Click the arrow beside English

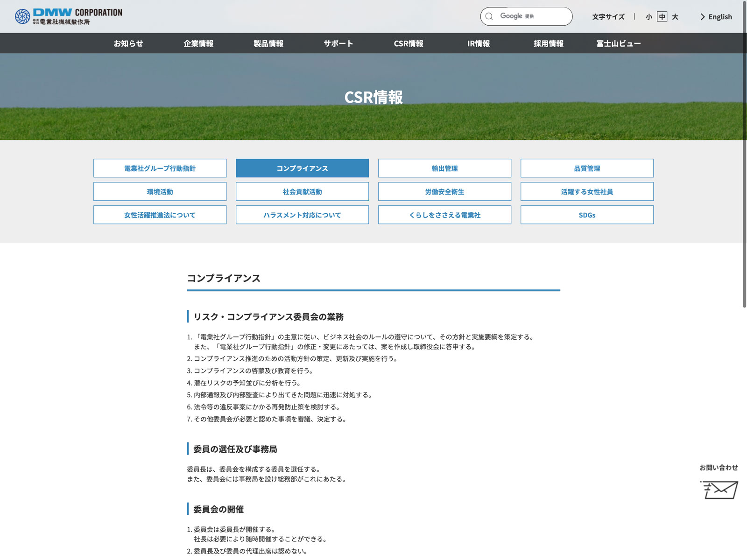(x=703, y=17)
